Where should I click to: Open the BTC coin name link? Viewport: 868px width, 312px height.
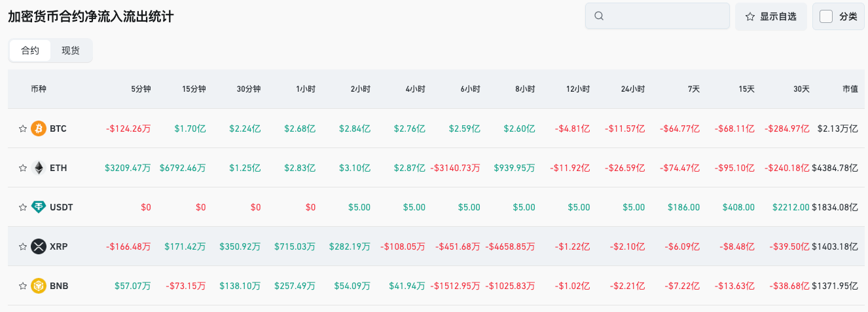(58, 128)
